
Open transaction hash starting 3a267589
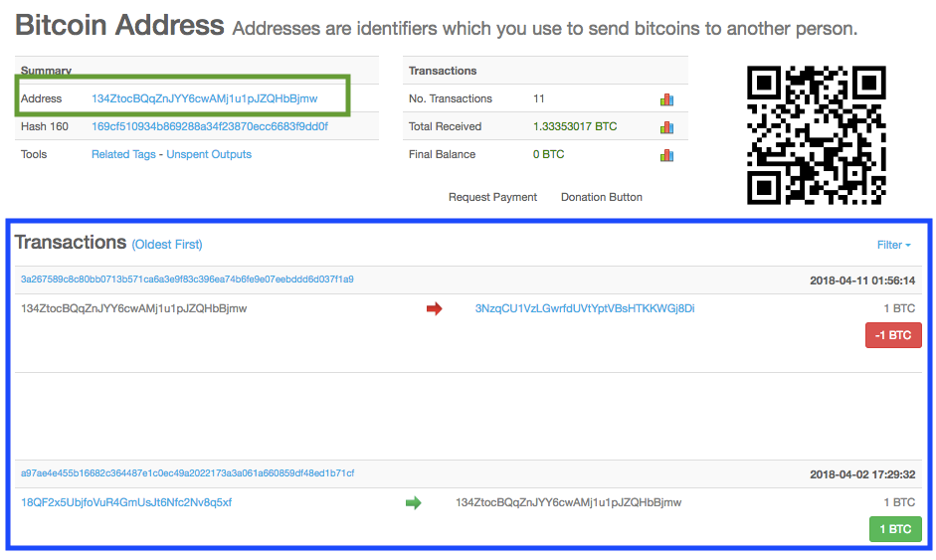click(187, 279)
